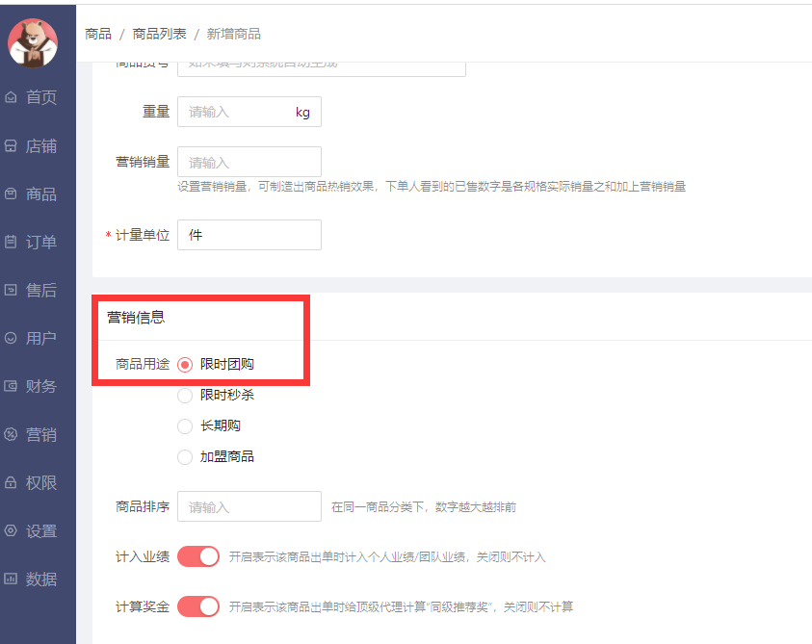
Task: Choose the 限时秒杀 radio option
Action: pyautogui.click(x=186, y=395)
